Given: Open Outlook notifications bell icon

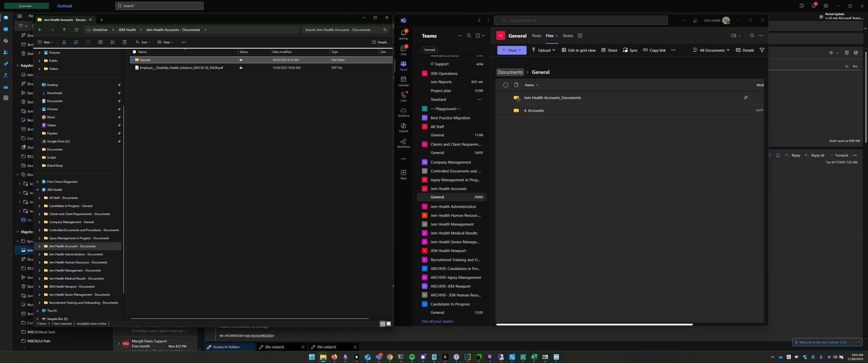Looking at the screenshot, I should tap(813, 6).
